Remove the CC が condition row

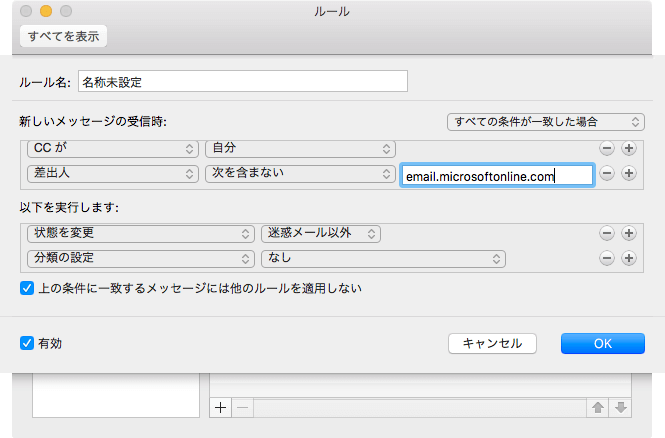tap(607, 148)
